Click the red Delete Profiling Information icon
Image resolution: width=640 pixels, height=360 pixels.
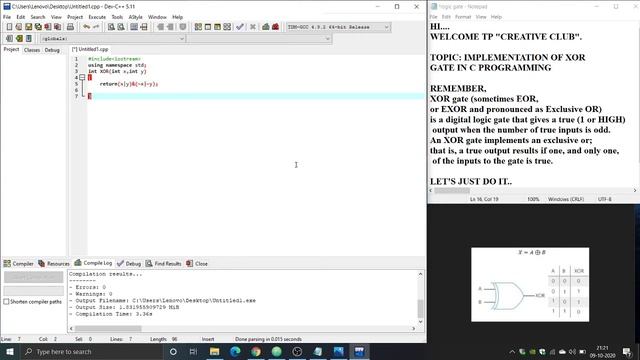click(x=276, y=27)
